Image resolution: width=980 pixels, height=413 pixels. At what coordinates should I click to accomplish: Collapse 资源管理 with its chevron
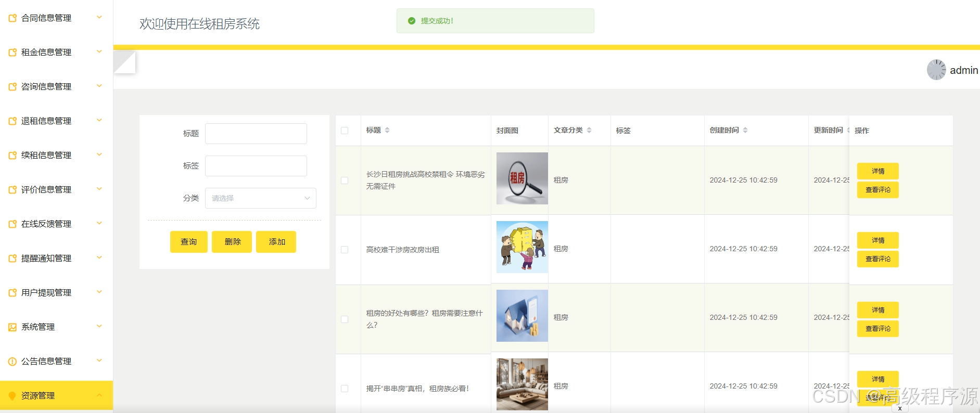click(99, 395)
